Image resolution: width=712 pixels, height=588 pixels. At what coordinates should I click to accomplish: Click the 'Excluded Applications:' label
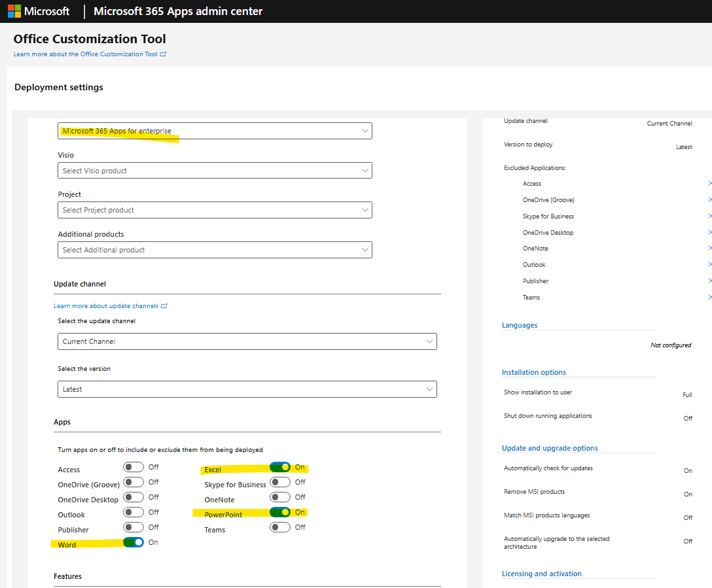click(535, 168)
